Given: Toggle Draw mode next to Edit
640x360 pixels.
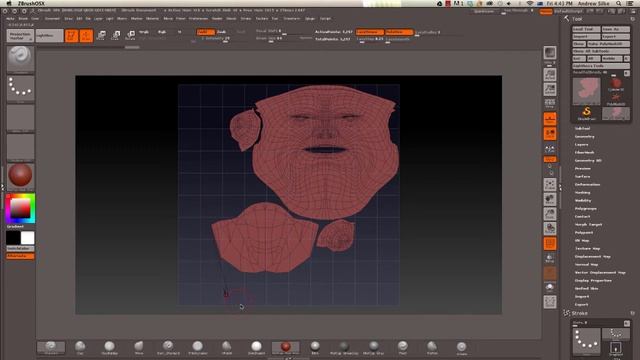Looking at the screenshot, I should (x=86, y=36).
